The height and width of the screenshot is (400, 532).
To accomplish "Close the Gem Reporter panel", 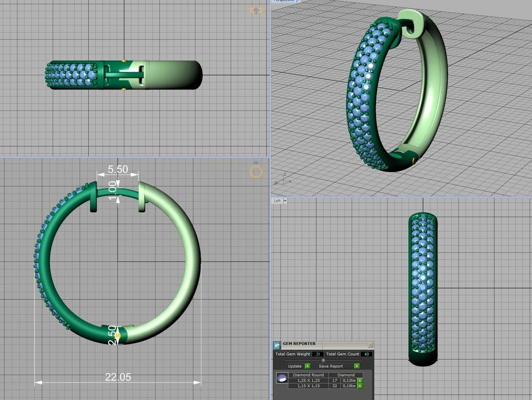I will coord(370,345).
